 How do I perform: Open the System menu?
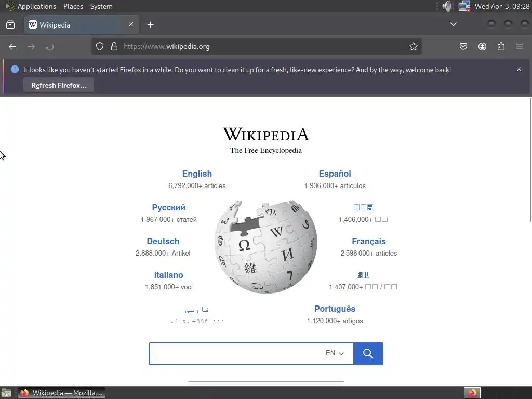point(101,6)
